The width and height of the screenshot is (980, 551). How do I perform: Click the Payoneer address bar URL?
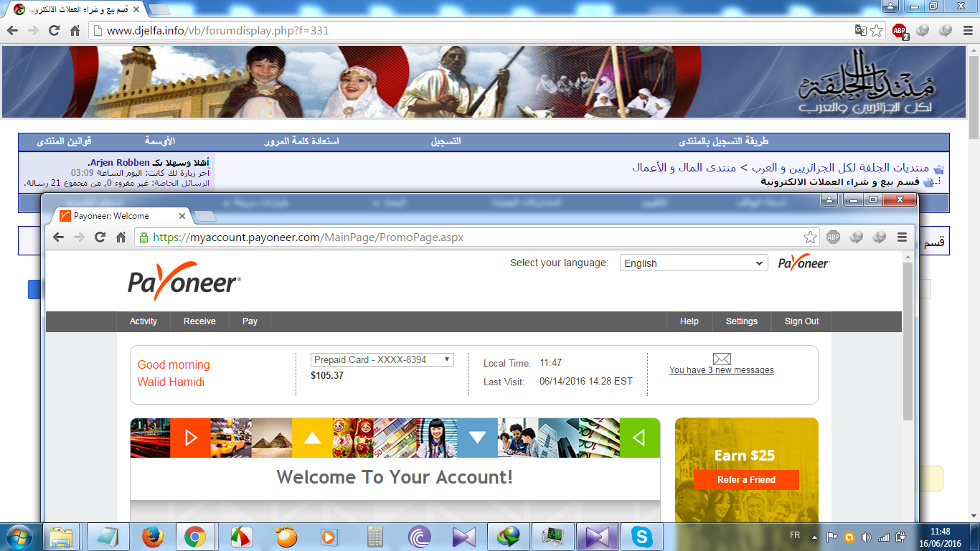coord(308,237)
